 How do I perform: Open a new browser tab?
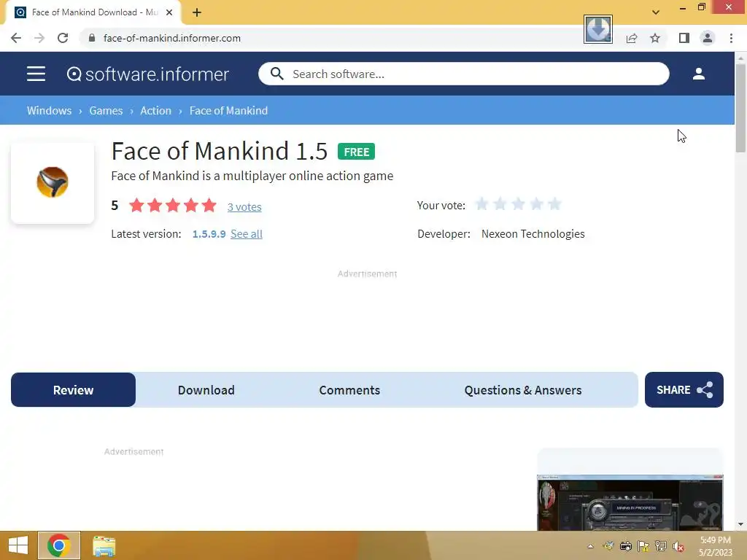point(197,12)
